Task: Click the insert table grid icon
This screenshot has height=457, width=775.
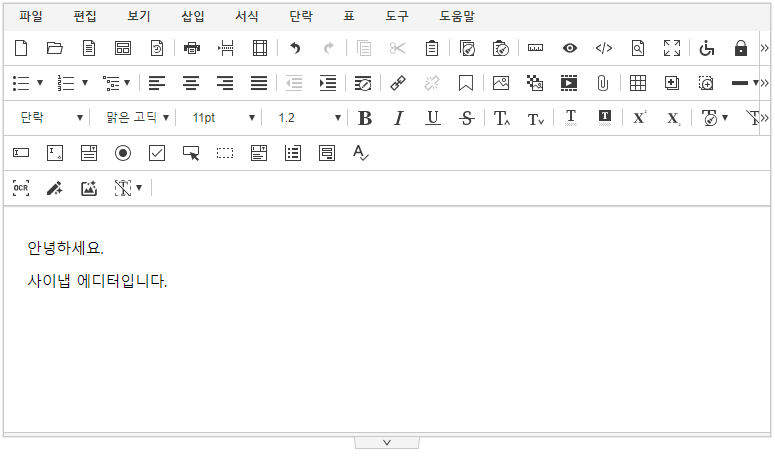Action: tap(638, 83)
